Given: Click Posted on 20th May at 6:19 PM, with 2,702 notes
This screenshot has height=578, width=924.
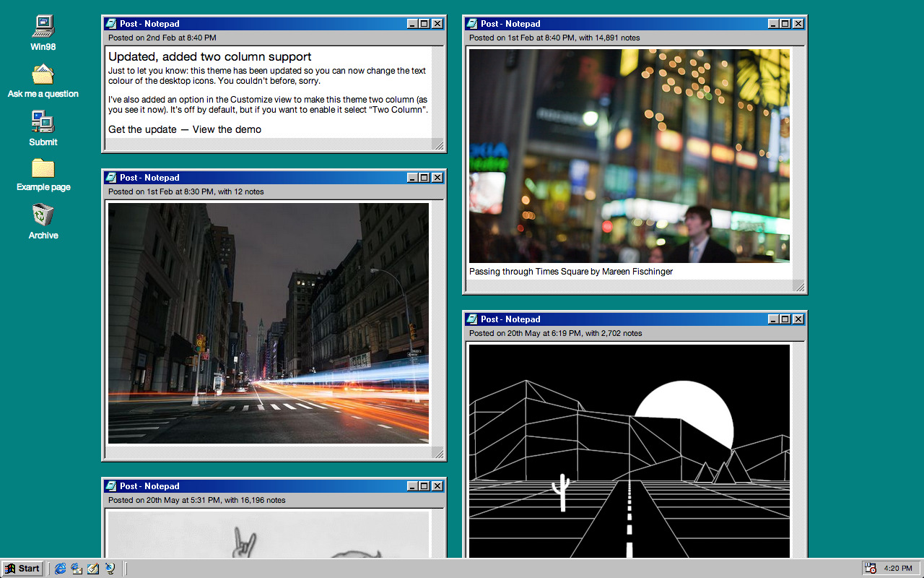Looking at the screenshot, I should pos(556,333).
